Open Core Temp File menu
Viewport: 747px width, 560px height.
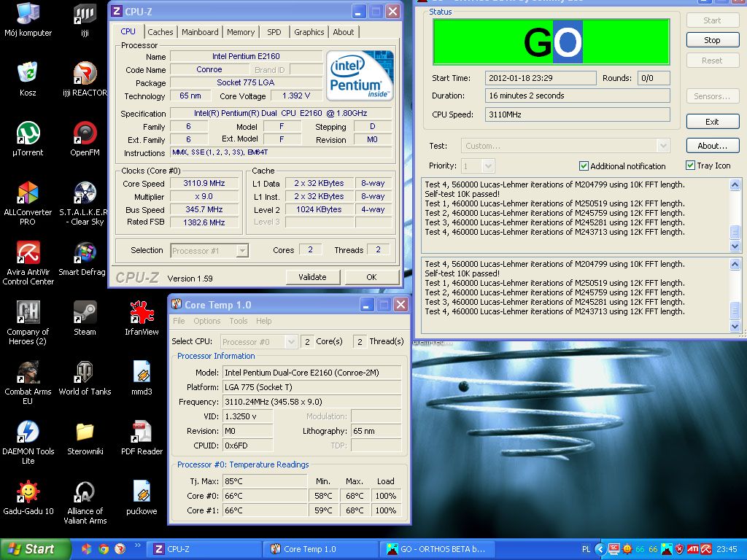179,321
